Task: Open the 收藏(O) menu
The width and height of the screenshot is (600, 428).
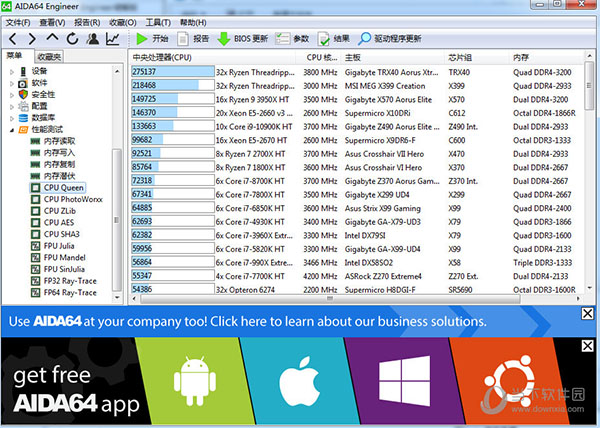Action: point(123,23)
